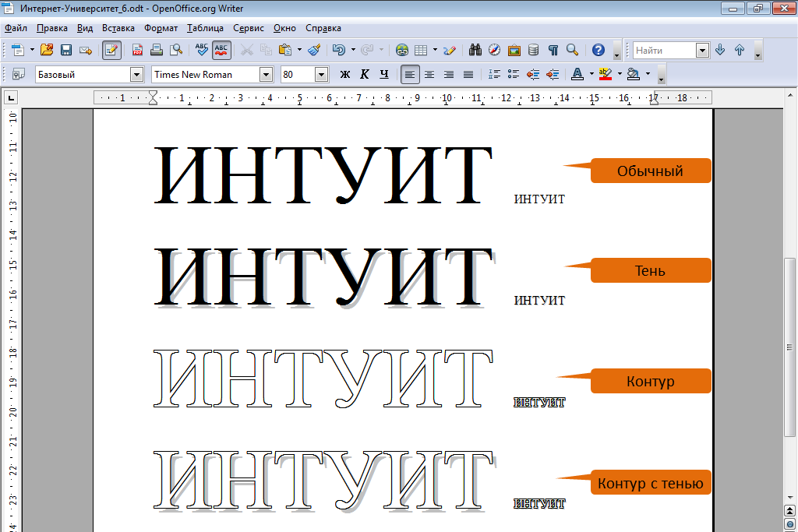The image size is (798, 532).
Task: Open the Gallery
Action: [514, 50]
